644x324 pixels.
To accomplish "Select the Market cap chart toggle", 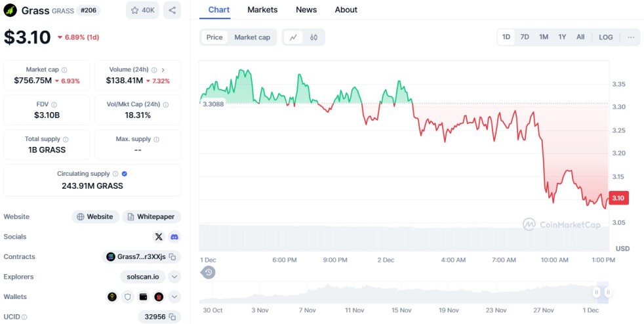I will click(x=252, y=37).
